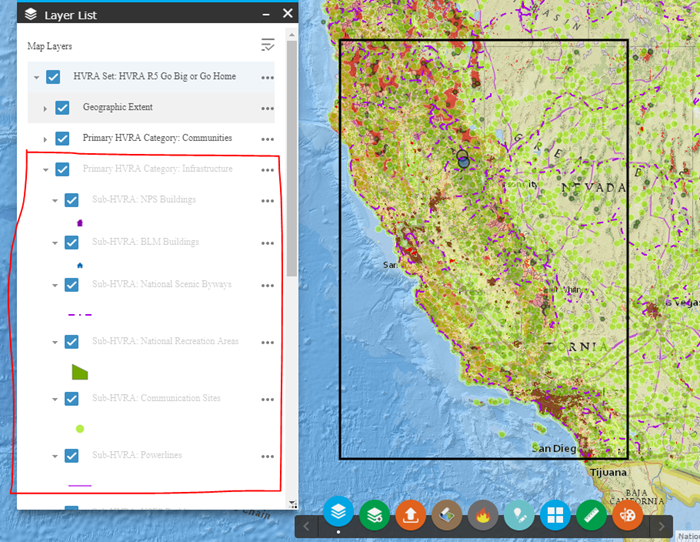Image resolution: width=700 pixels, height=542 pixels.
Task: Open options for NPS Buildings layer
Action: coord(267,201)
